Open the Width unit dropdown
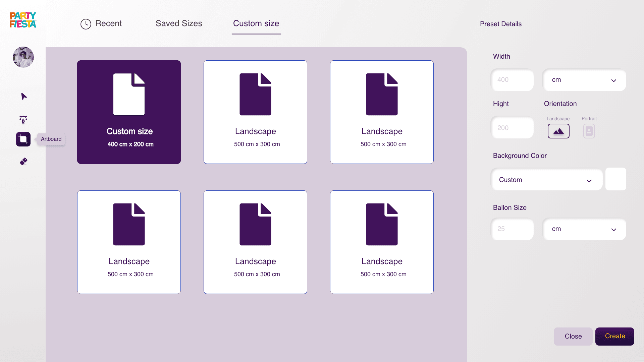The image size is (644, 362). 584,80
